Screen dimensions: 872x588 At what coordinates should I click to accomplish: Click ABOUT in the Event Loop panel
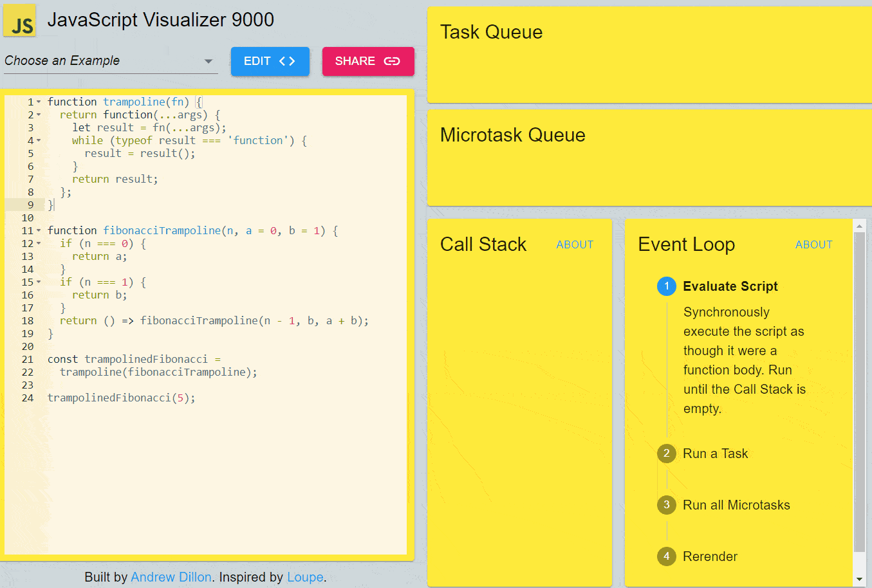(x=814, y=244)
